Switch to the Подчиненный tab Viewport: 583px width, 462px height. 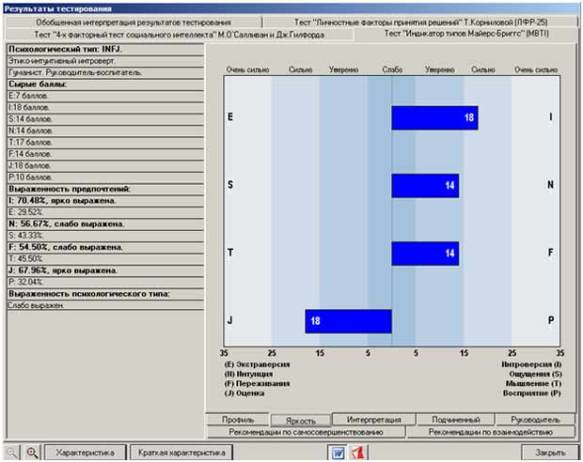point(456,419)
